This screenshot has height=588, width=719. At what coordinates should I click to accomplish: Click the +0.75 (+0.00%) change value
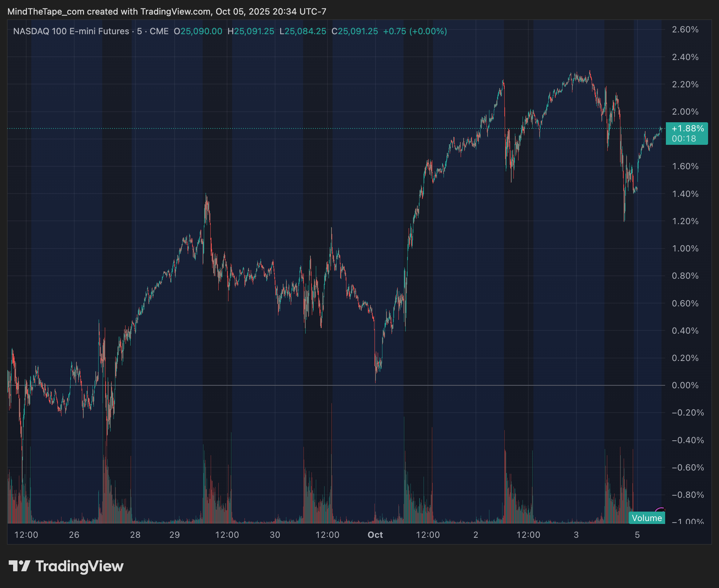415,31
